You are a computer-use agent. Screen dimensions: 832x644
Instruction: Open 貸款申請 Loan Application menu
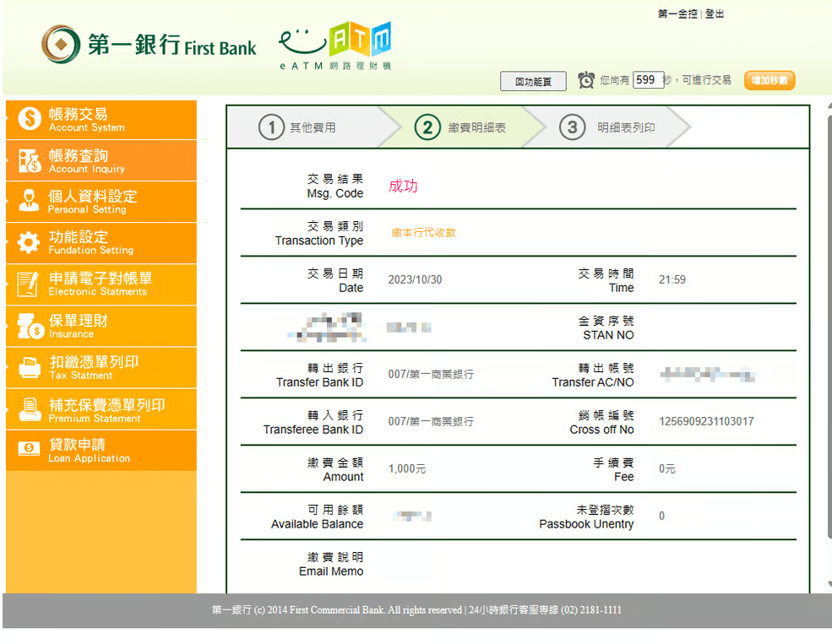pyautogui.click(x=101, y=451)
